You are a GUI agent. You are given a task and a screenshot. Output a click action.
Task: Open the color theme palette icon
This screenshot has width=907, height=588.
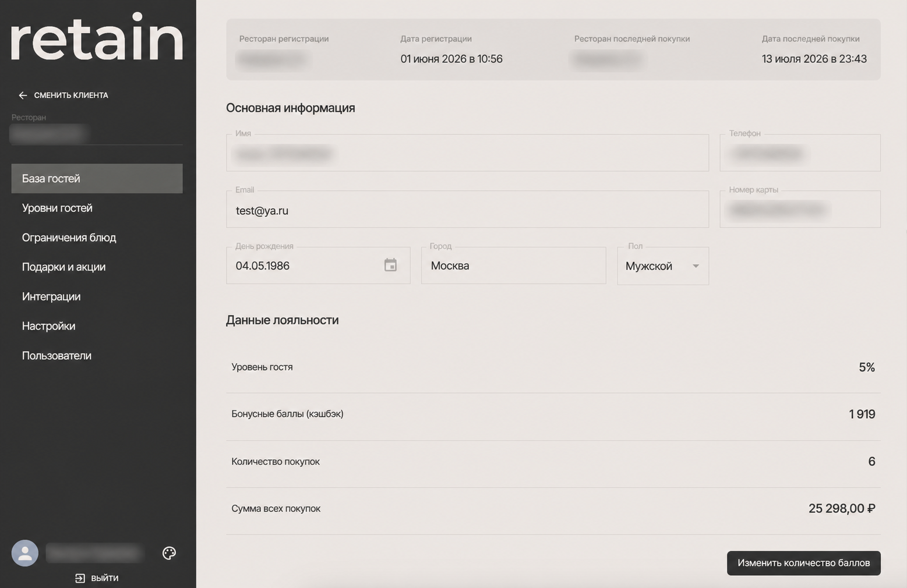tap(169, 553)
